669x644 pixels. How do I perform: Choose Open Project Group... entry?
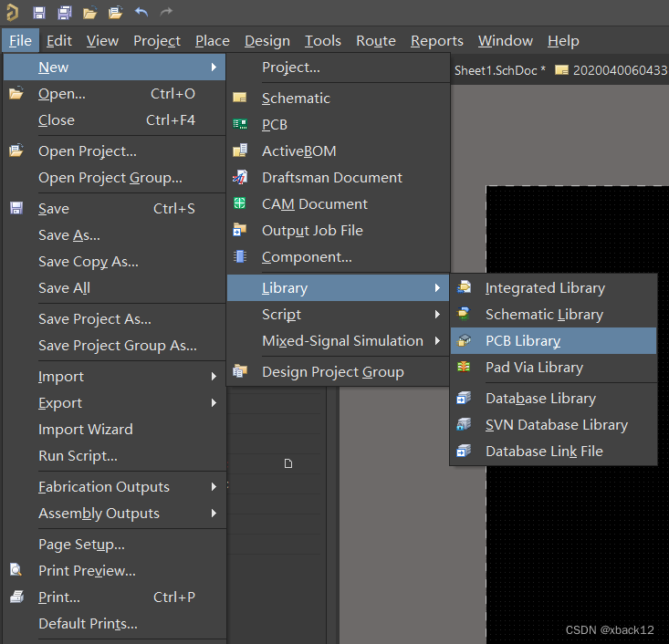tap(114, 178)
